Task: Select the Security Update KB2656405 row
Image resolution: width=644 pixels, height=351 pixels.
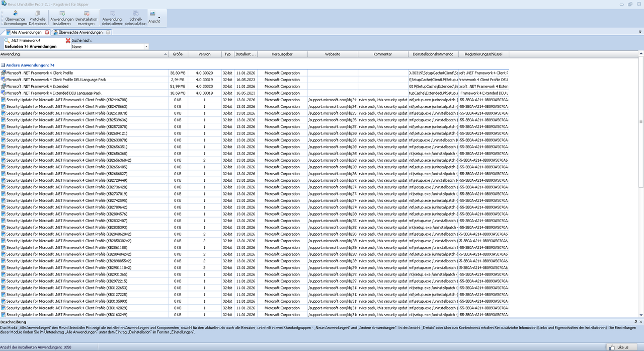Action: [255, 167]
